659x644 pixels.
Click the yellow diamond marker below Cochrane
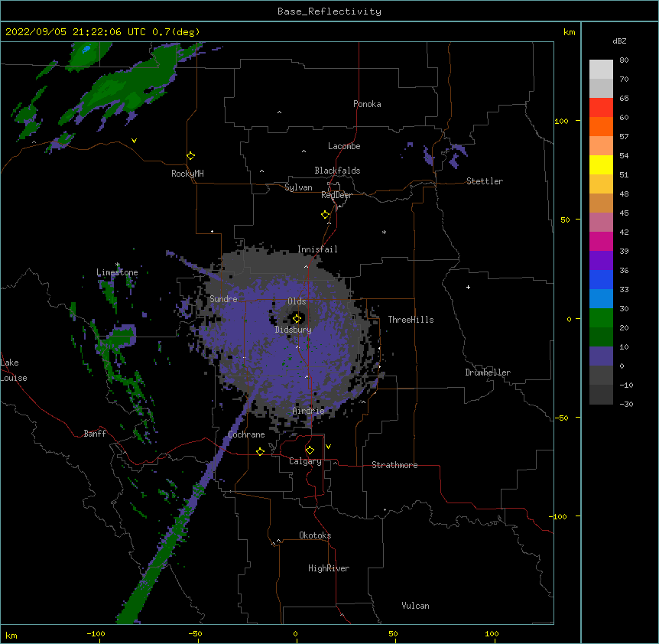[x=260, y=451]
